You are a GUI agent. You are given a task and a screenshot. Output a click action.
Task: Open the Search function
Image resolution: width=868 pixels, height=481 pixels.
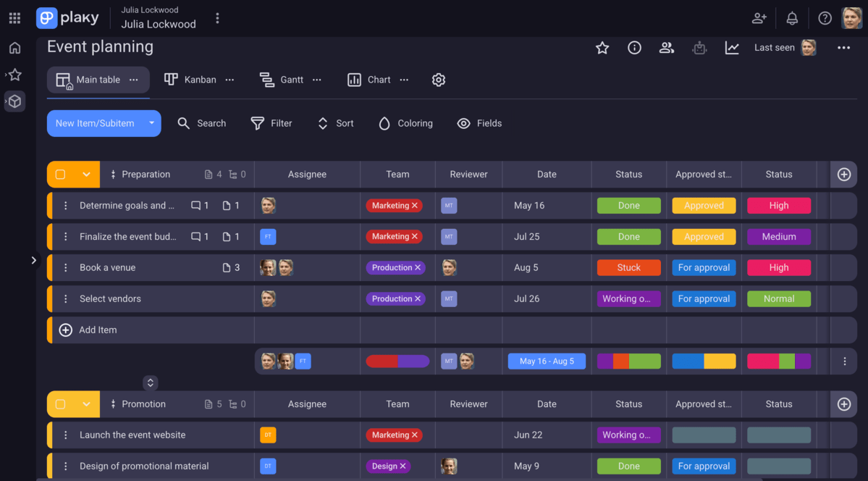[202, 123]
